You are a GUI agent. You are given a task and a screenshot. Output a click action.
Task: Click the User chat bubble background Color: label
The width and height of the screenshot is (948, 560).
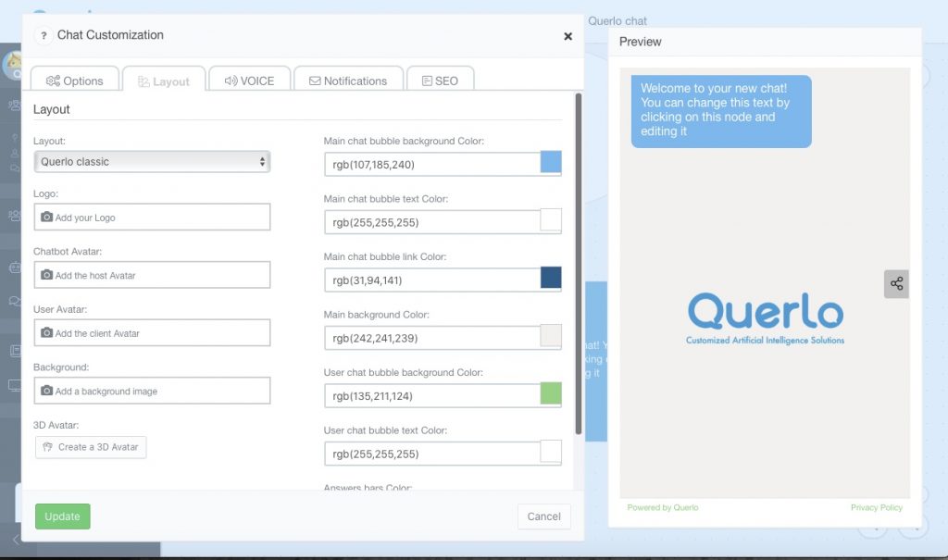pyautogui.click(x=404, y=372)
